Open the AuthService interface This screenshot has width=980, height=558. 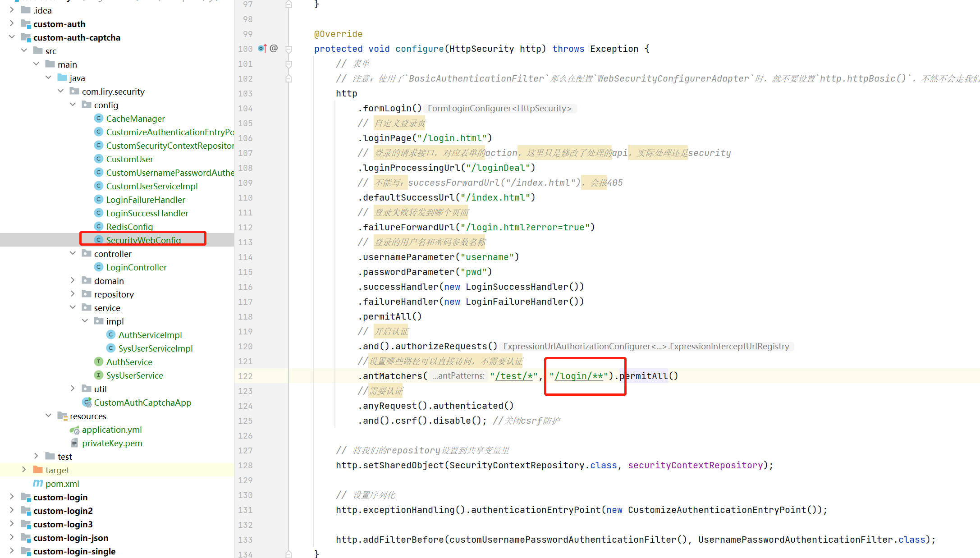(129, 362)
